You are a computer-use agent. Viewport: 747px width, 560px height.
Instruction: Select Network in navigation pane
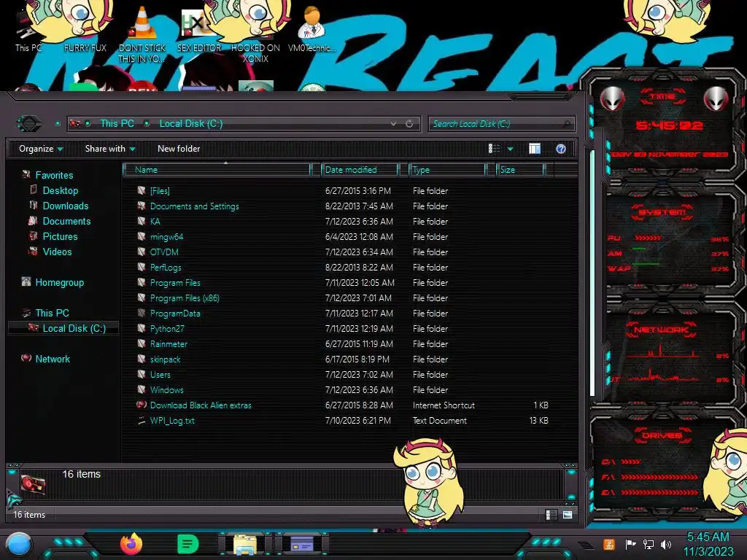(53, 359)
